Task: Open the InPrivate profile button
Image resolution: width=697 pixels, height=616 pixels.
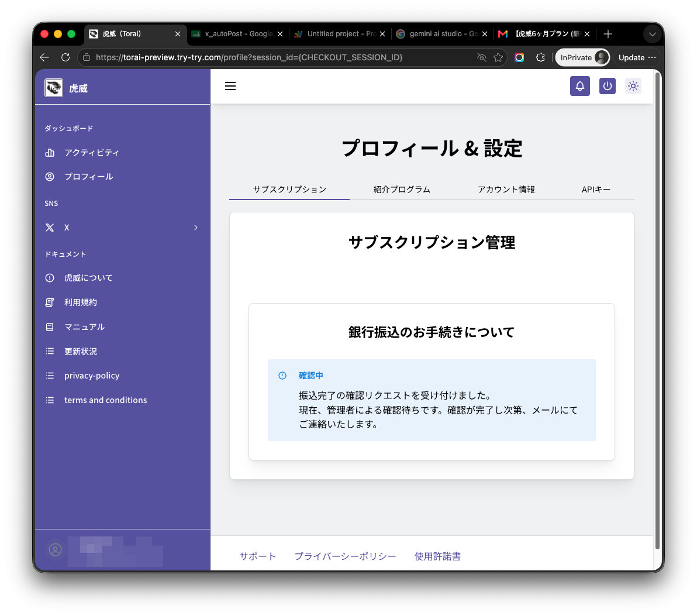Action: tap(582, 57)
